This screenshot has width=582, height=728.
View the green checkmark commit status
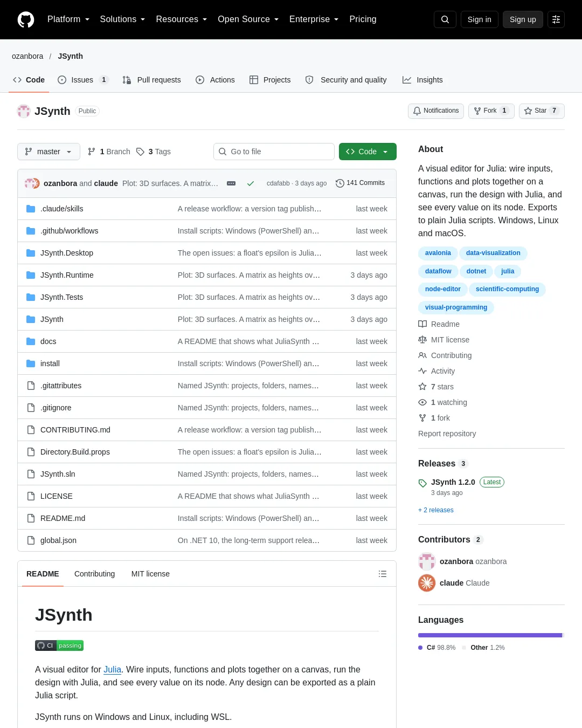point(251,183)
